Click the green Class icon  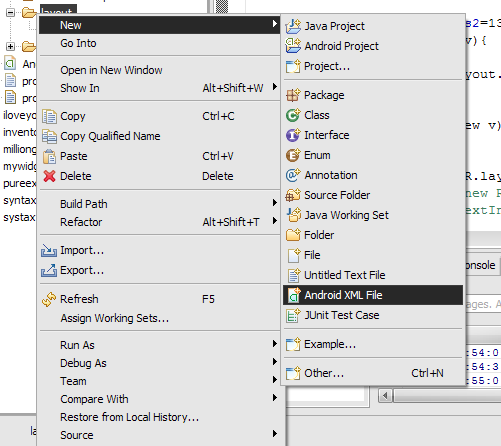point(293,115)
